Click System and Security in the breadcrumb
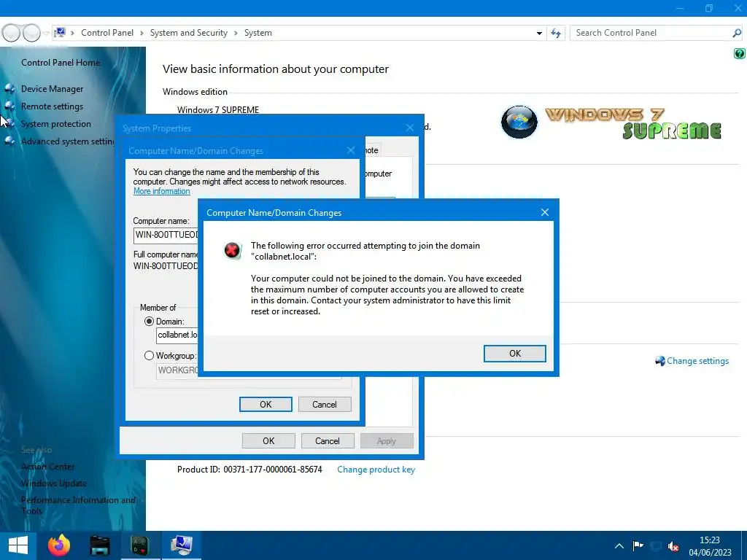The image size is (747, 560). 189,33
